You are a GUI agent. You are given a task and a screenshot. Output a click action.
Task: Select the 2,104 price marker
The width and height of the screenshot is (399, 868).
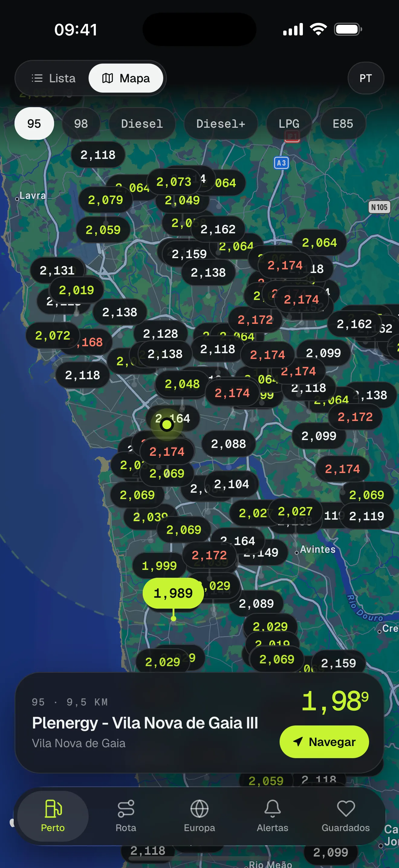[x=232, y=484]
